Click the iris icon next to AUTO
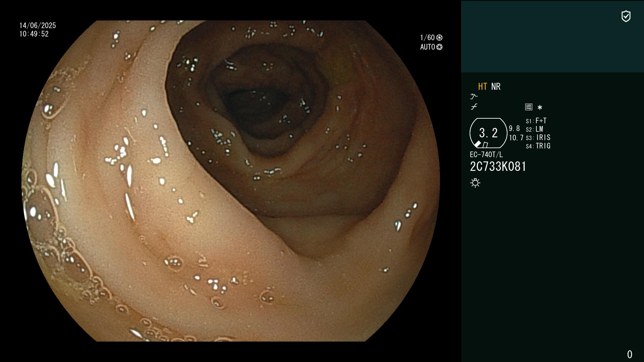The height and width of the screenshot is (362, 644). click(x=439, y=47)
